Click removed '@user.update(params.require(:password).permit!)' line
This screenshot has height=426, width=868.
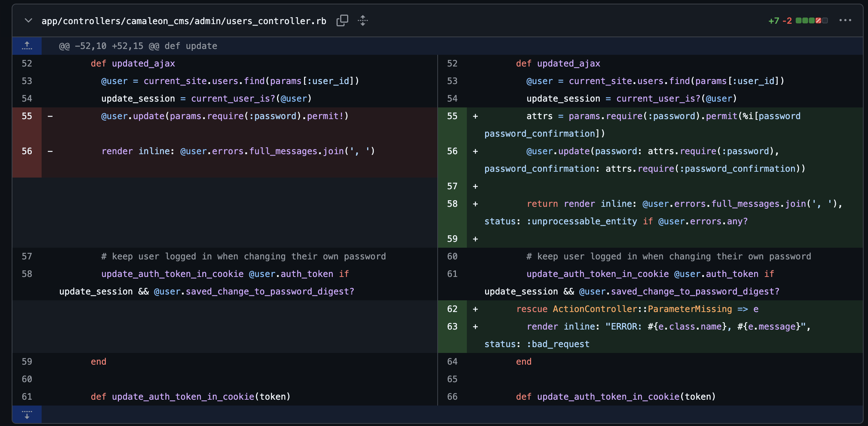225,116
